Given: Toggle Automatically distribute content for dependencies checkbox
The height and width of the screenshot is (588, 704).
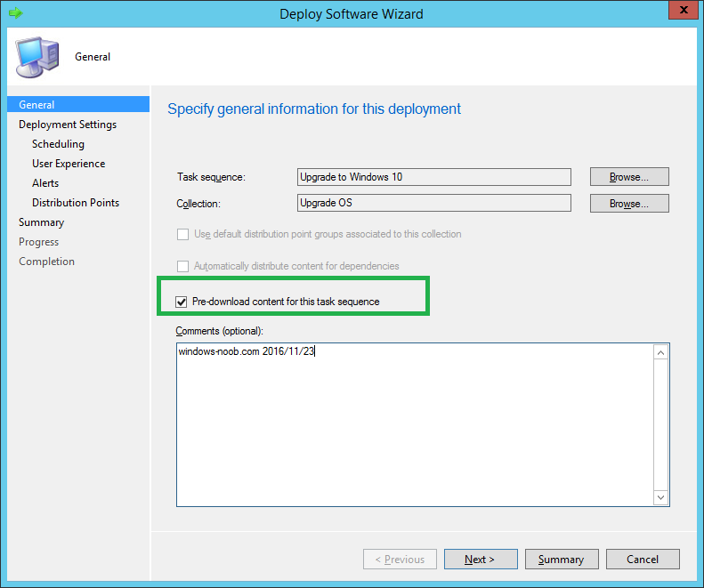Looking at the screenshot, I should [182, 266].
